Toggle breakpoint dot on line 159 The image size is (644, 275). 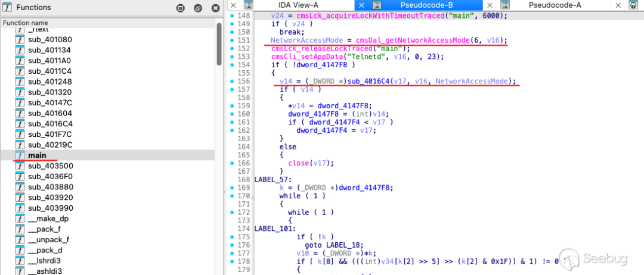coord(232,106)
